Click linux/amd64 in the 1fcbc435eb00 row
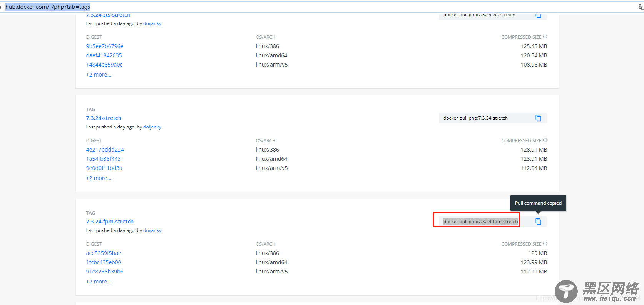Screen dimensions: 644x305 coord(272,262)
